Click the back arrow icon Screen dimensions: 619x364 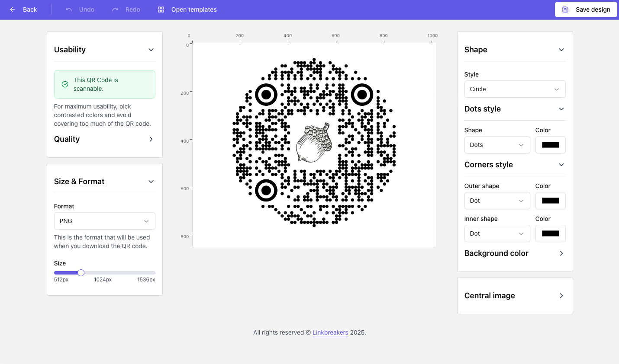click(13, 10)
